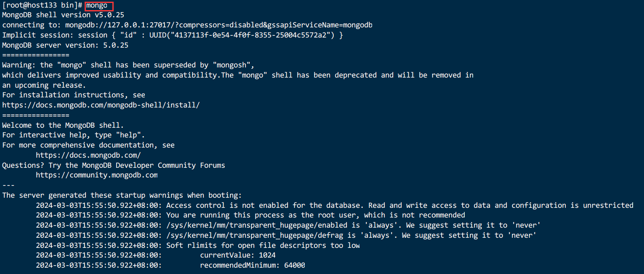Click the MongoDB server version: 5.0.25 line

point(65,45)
